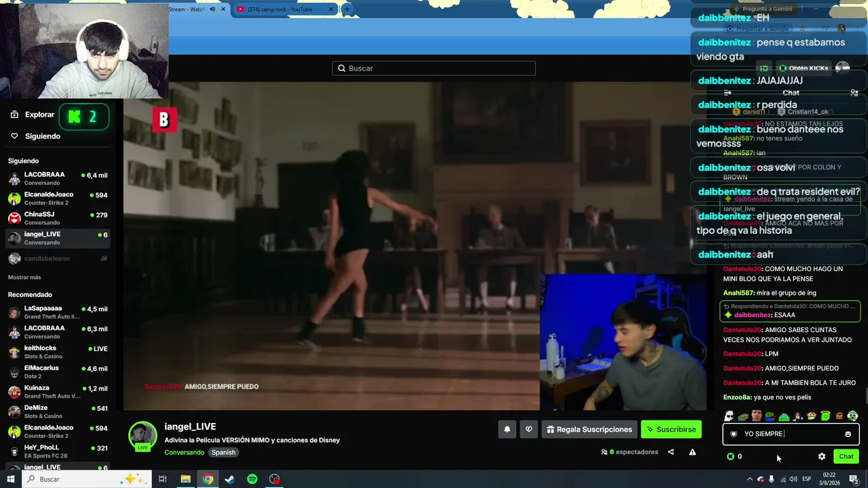Open LACOBRAAA channel in Siguiendo list

tap(58, 179)
